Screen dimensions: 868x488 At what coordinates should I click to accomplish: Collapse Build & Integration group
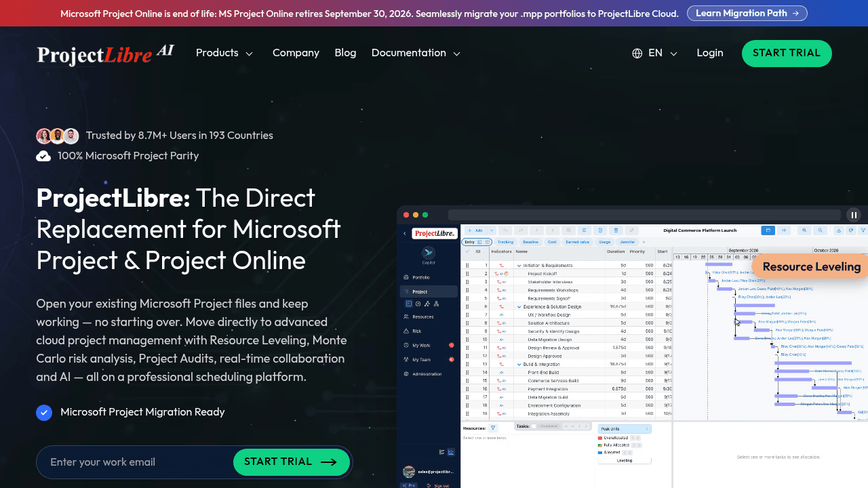[x=519, y=364]
